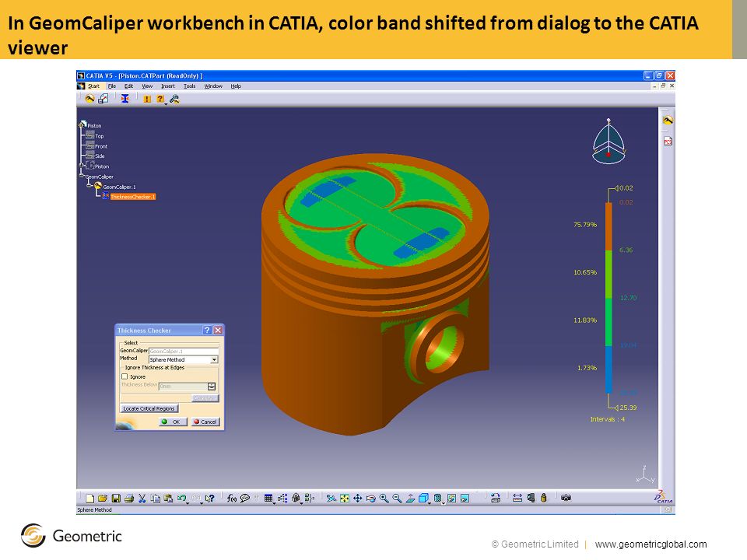Click the Measure Between icon in bottom toolbar
The width and height of the screenshot is (747, 560).
tap(517, 498)
